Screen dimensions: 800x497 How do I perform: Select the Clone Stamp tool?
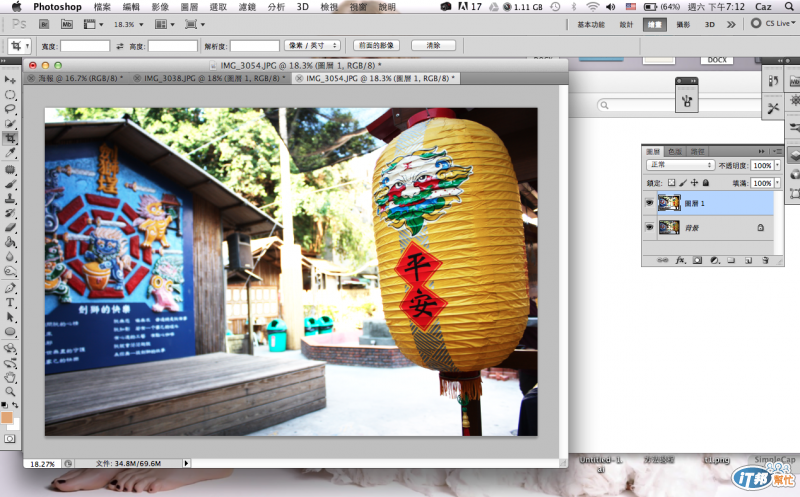point(10,198)
